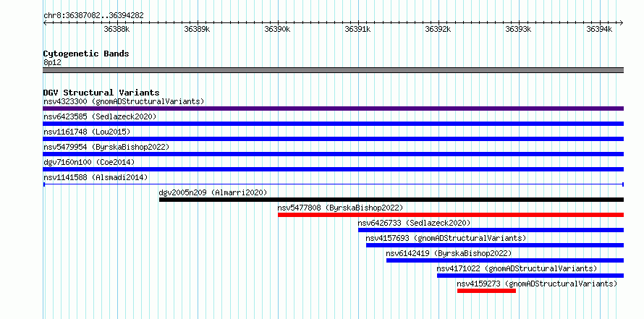Viewport: 644px width, 319px height.
Task: Click the gray 8p12 cytogenetic band bar
Action: pyautogui.click(x=333, y=70)
